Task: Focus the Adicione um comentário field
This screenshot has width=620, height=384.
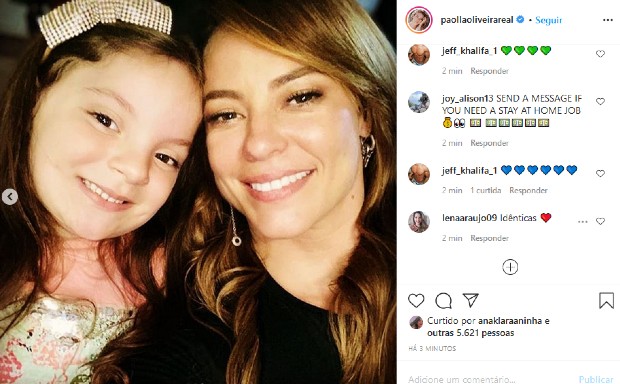Action: pos(490,379)
